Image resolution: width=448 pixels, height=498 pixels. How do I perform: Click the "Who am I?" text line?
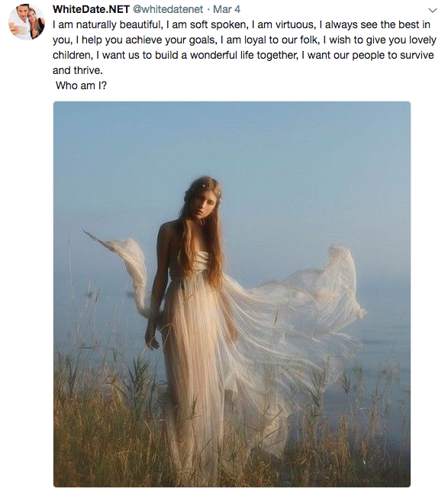(81, 85)
